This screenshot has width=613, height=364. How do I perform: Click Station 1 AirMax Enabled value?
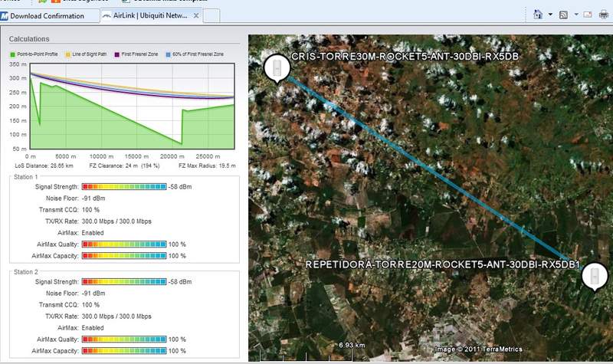[x=93, y=233]
